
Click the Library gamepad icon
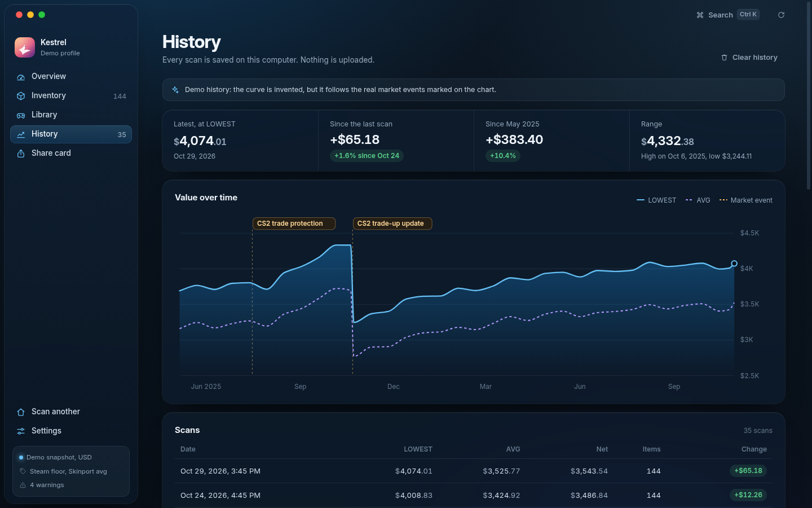(x=21, y=115)
